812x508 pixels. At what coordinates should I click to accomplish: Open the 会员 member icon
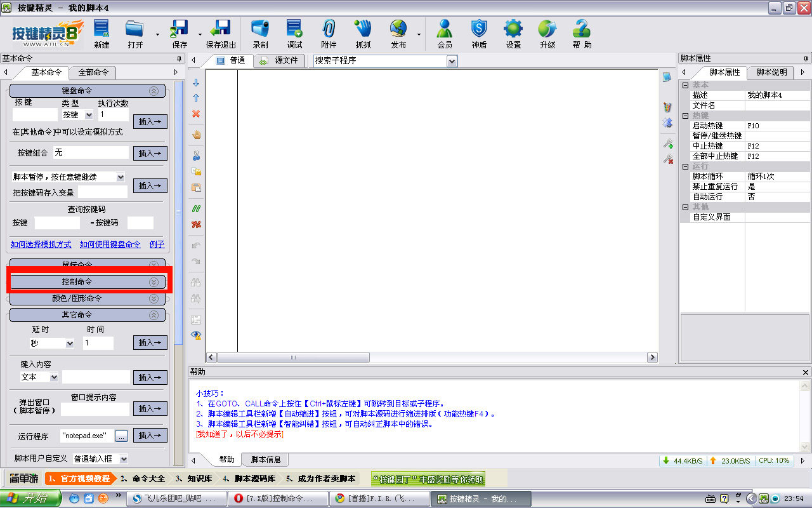pos(445,34)
